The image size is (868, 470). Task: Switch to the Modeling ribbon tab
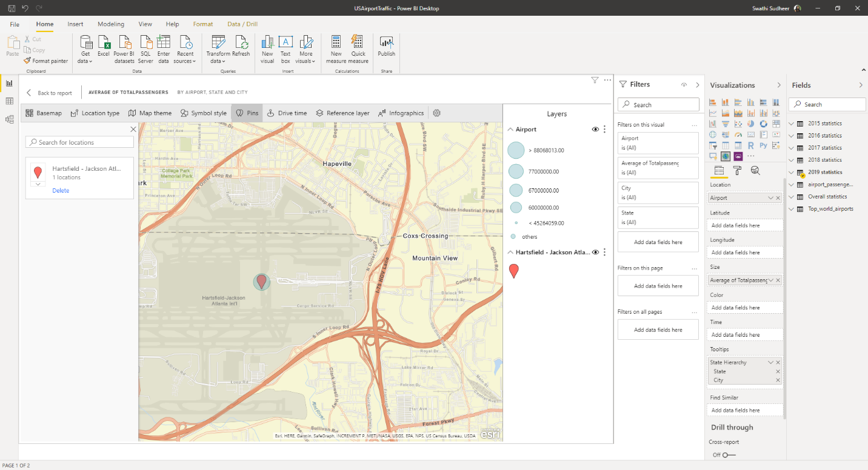[x=111, y=24]
